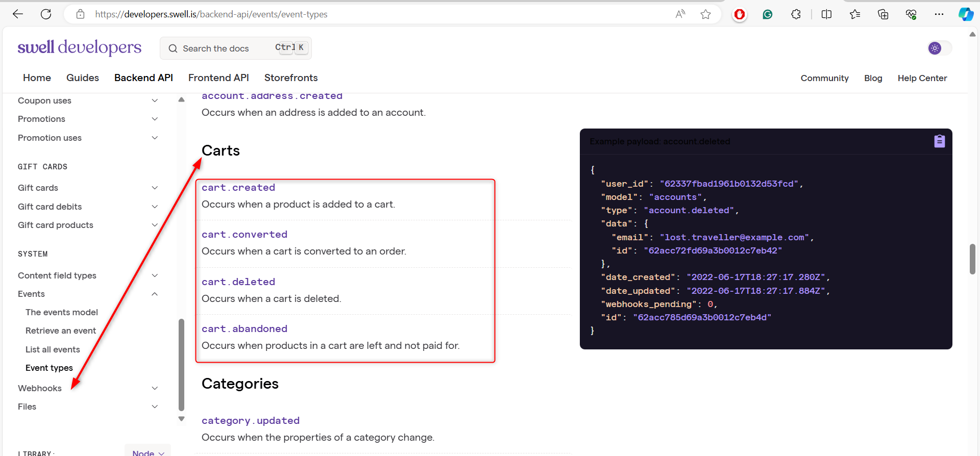
Task: Click page scroll up arrow
Action: [x=972, y=34]
